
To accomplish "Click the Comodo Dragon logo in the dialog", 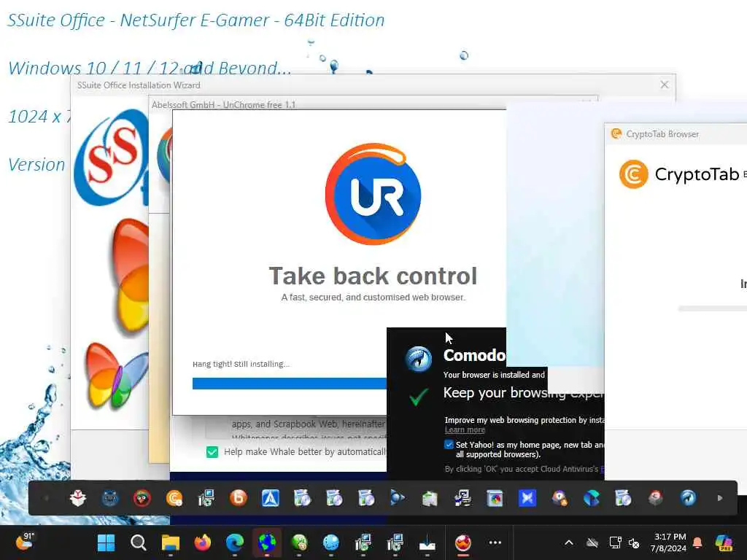I will (418, 359).
